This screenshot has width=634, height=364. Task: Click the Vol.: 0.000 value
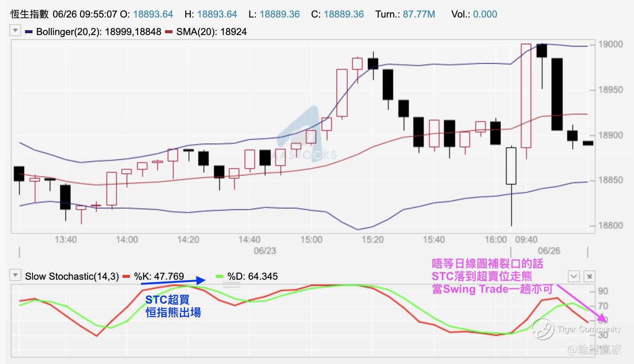coord(474,15)
